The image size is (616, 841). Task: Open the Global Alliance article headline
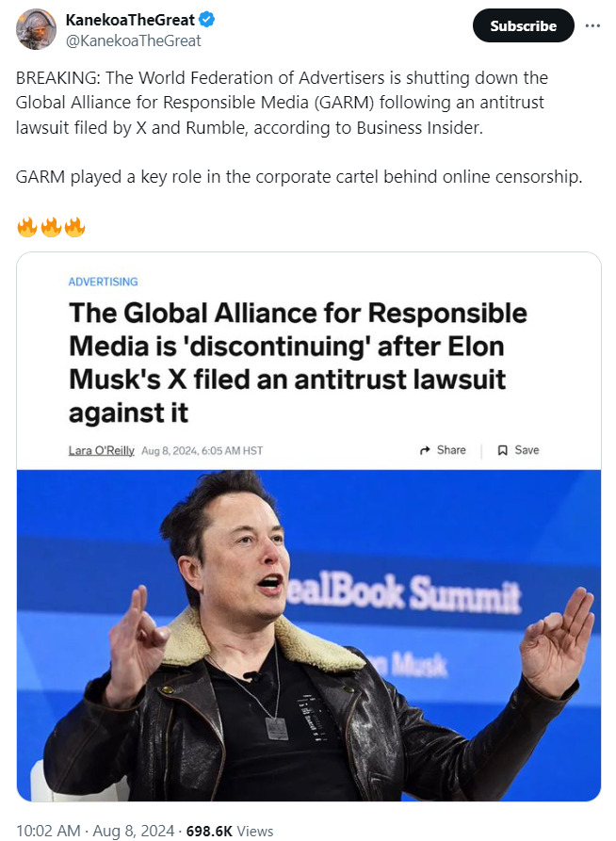pyautogui.click(x=298, y=363)
